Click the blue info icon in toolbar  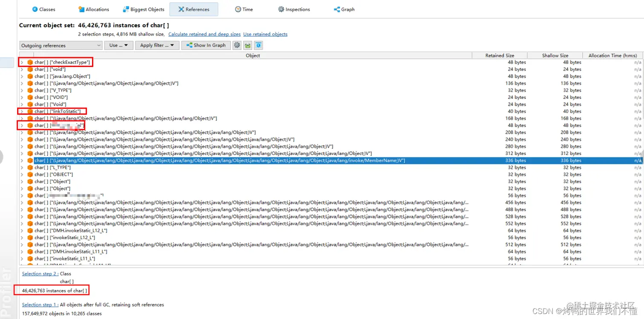point(258,45)
